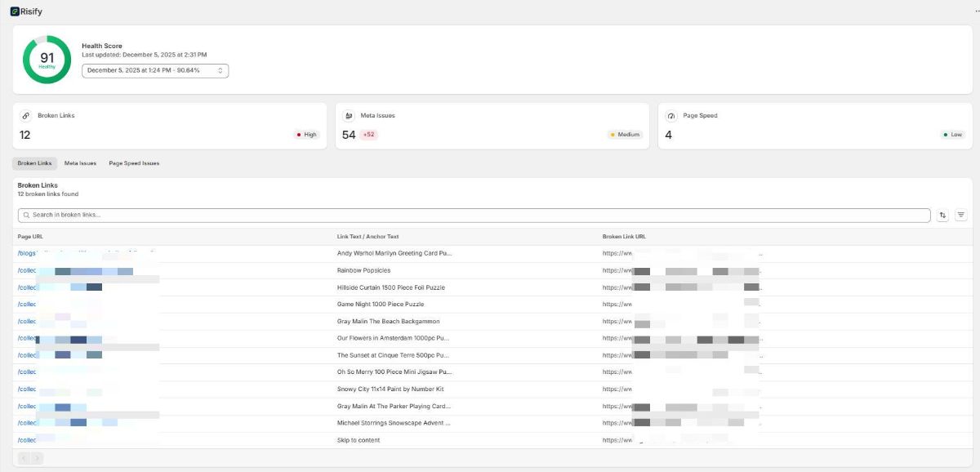
Task: Switch to the Meta Issues tab
Action: coord(80,163)
